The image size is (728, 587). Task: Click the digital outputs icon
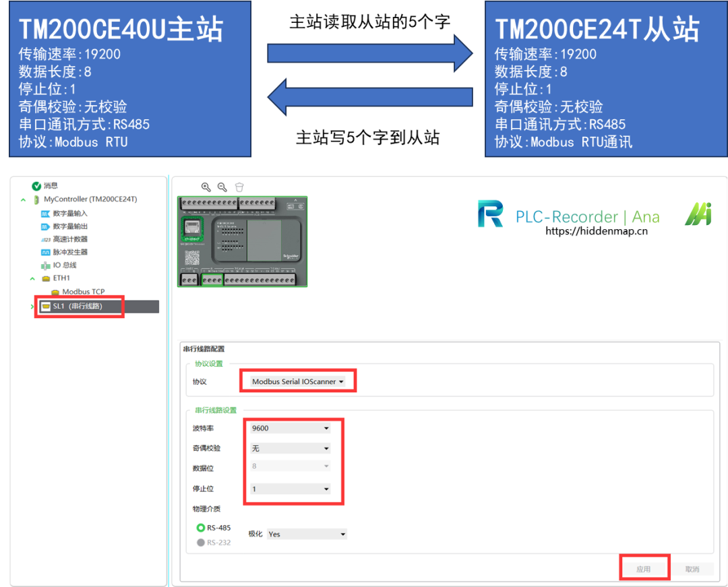click(45, 227)
